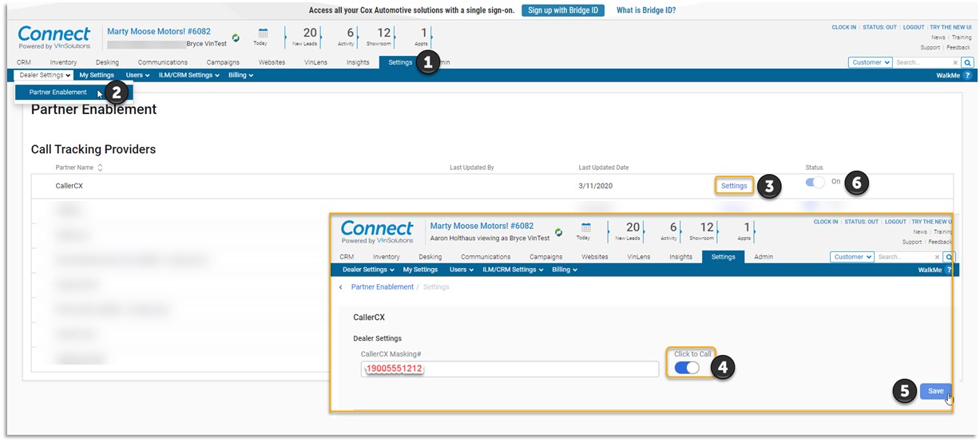Screen dimensions: 980x442
Task: Expand the Users dropdown in inset window
Action: 461,270
